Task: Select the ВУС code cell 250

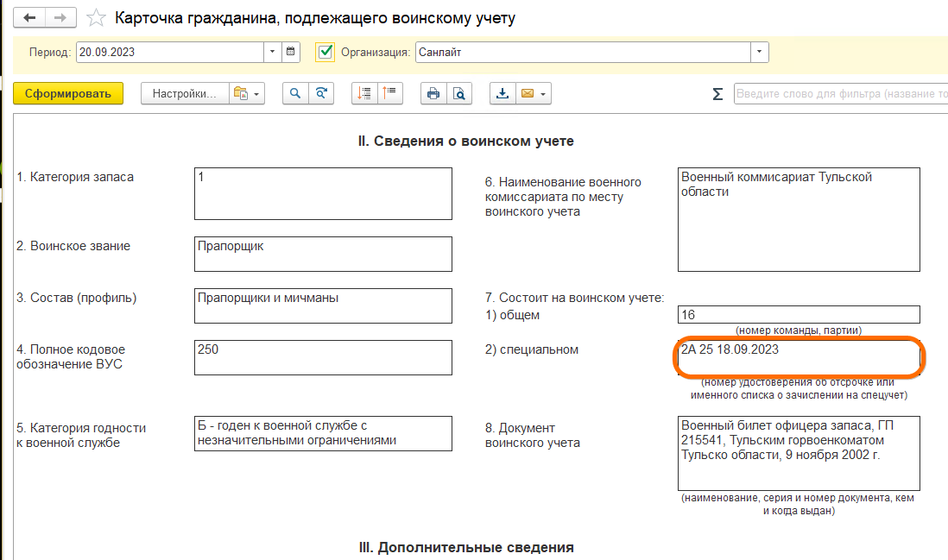Action: tap(324, 357)
